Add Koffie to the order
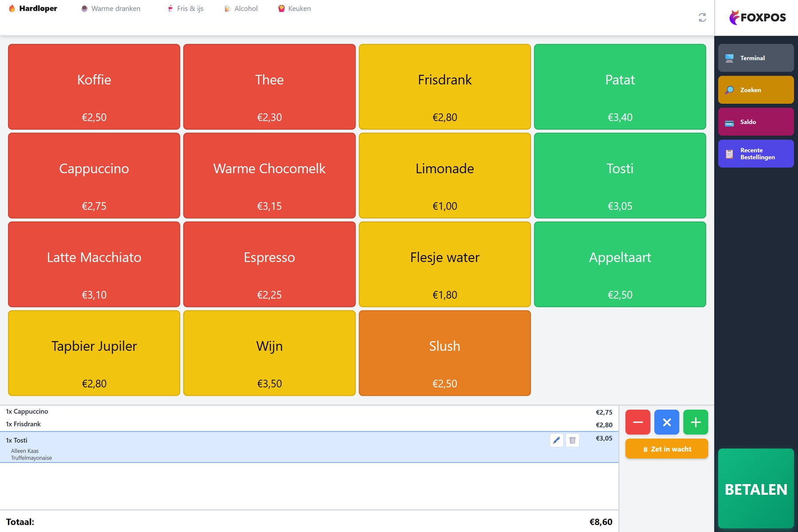 coord(94,87)
